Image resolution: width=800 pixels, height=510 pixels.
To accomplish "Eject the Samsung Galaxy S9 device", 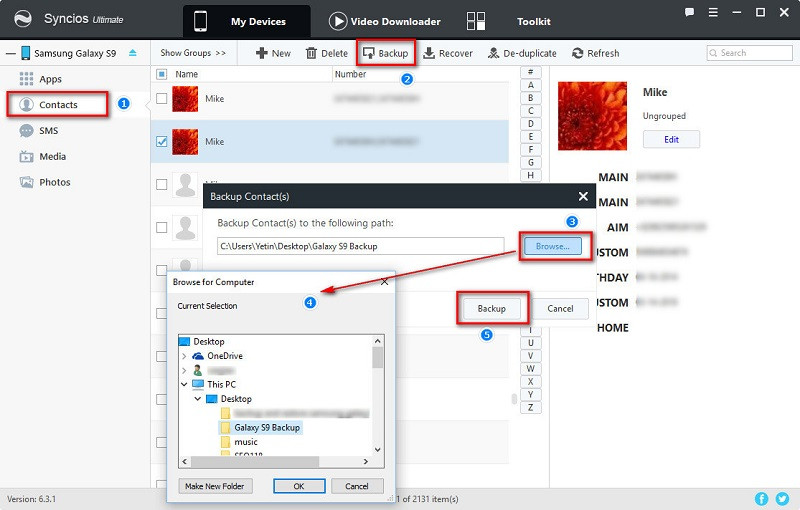I will pos(133,53).
